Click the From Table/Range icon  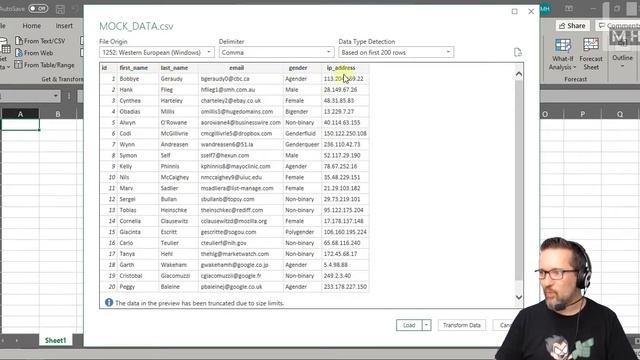click(x=19, y=64)
